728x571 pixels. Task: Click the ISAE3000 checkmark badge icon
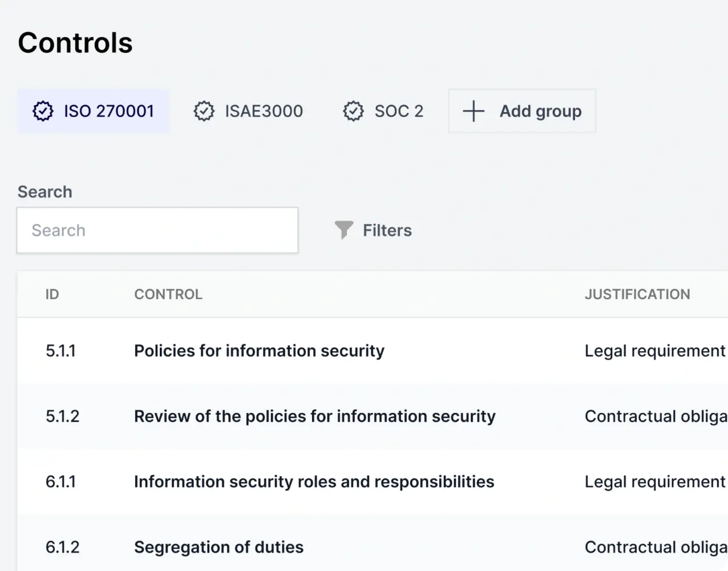[204, 111]
